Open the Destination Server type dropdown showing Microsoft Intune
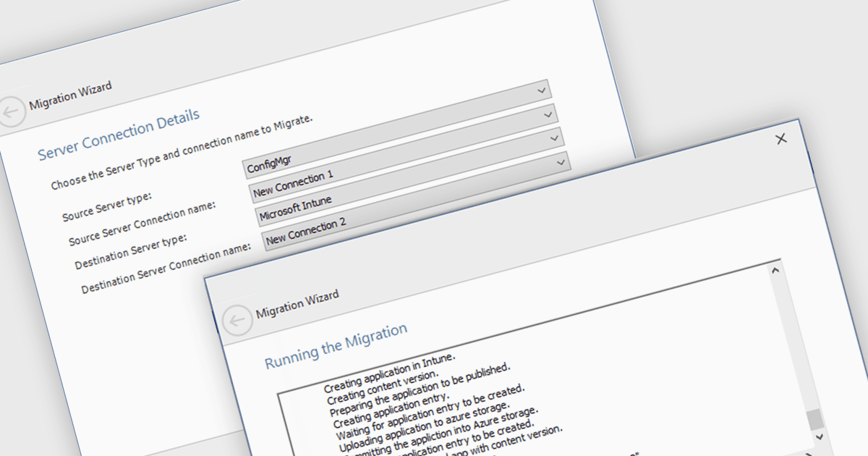Image resolution: width=868 pixels, height=456 pixels. coord(409,177)
